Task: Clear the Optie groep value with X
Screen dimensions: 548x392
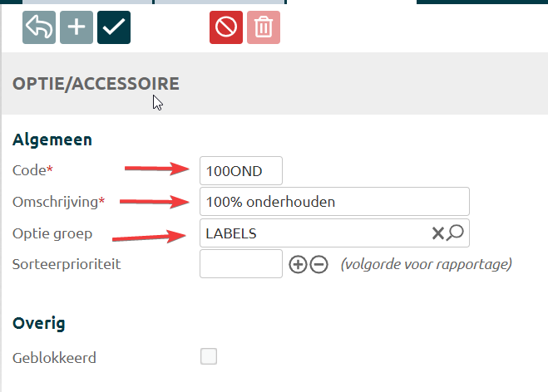Action: pos(437,233)
